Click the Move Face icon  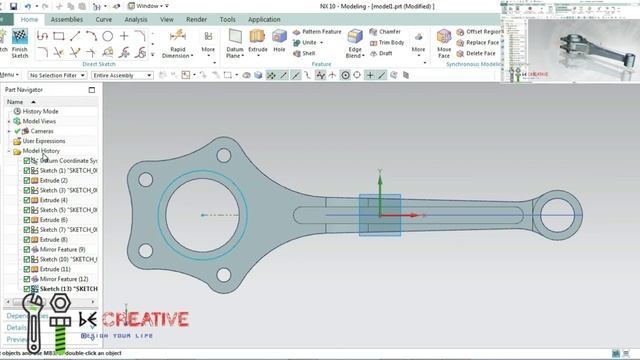pos(444,37)
